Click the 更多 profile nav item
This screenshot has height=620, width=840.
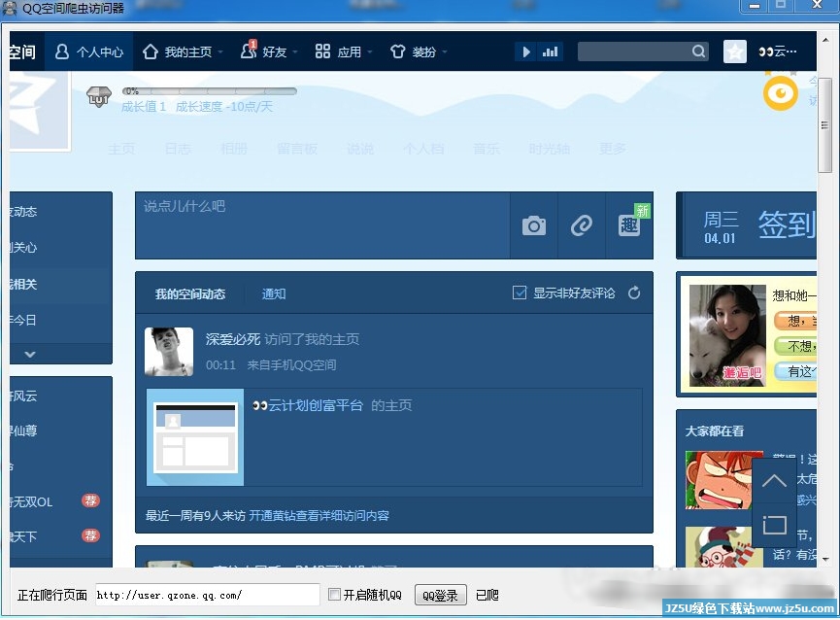[613, 149]
